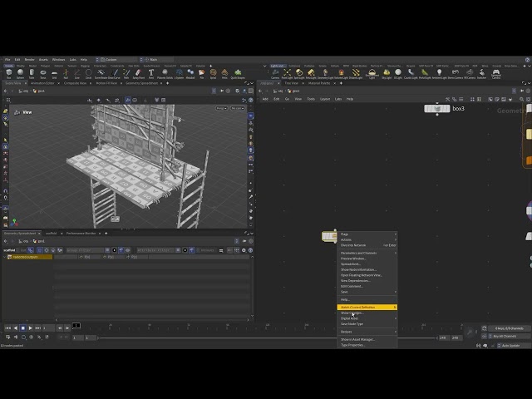
Task: Select the Font shelf tool
Action: 151,74
